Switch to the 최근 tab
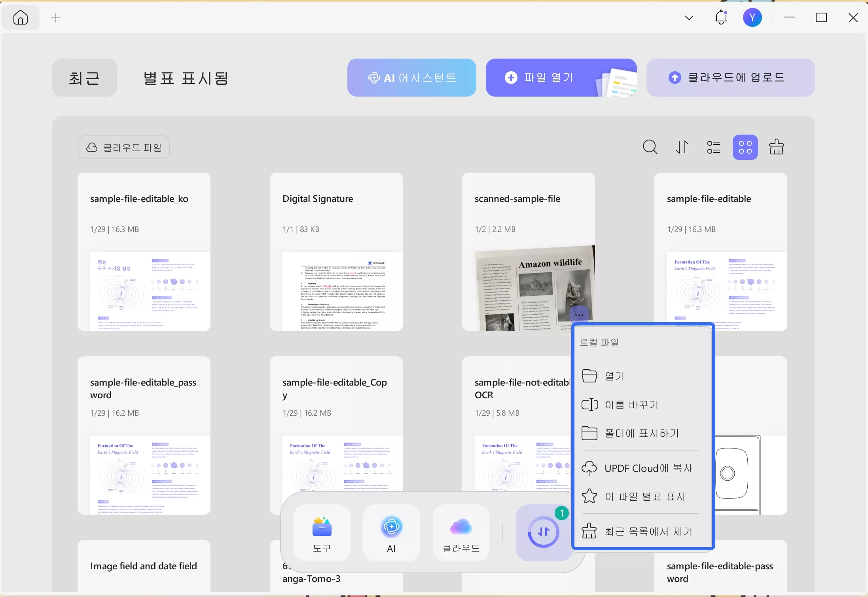 pyautogui.click(x=84, y=78)
